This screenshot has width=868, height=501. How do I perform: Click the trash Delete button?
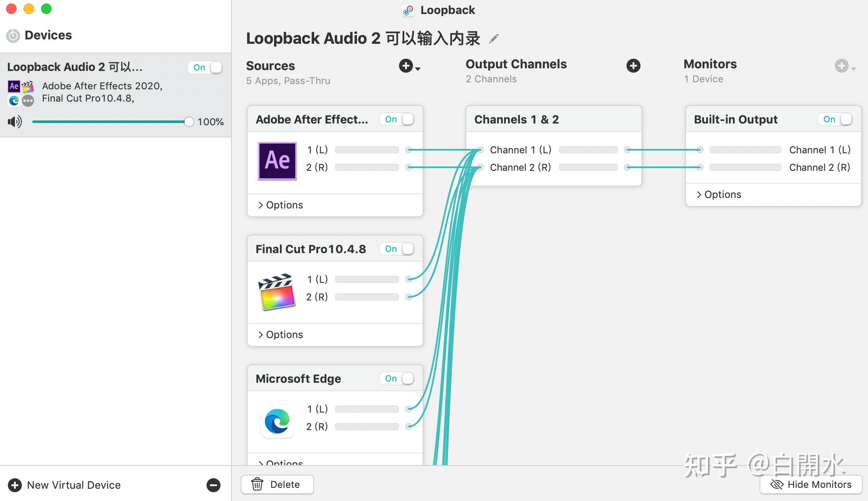pos(277,484)
